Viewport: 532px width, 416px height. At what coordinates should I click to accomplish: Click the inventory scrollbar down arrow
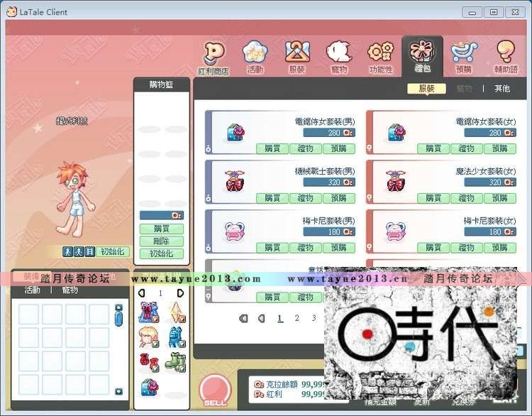point(118,392)
